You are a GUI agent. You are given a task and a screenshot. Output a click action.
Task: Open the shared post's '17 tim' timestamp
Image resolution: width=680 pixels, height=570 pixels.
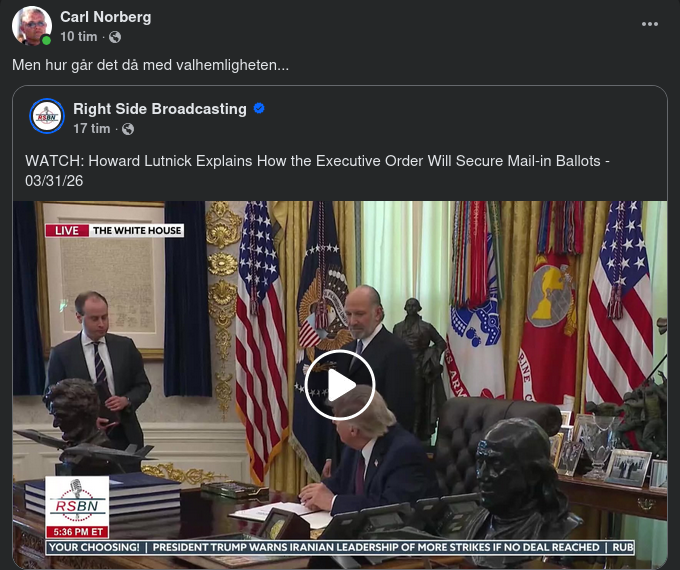tap(92, 129)
